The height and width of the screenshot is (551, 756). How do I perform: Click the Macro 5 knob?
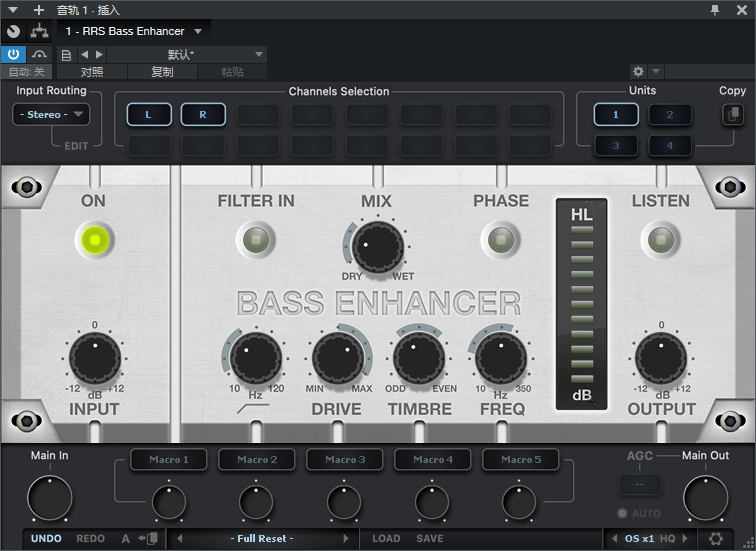tap(519, 502)
